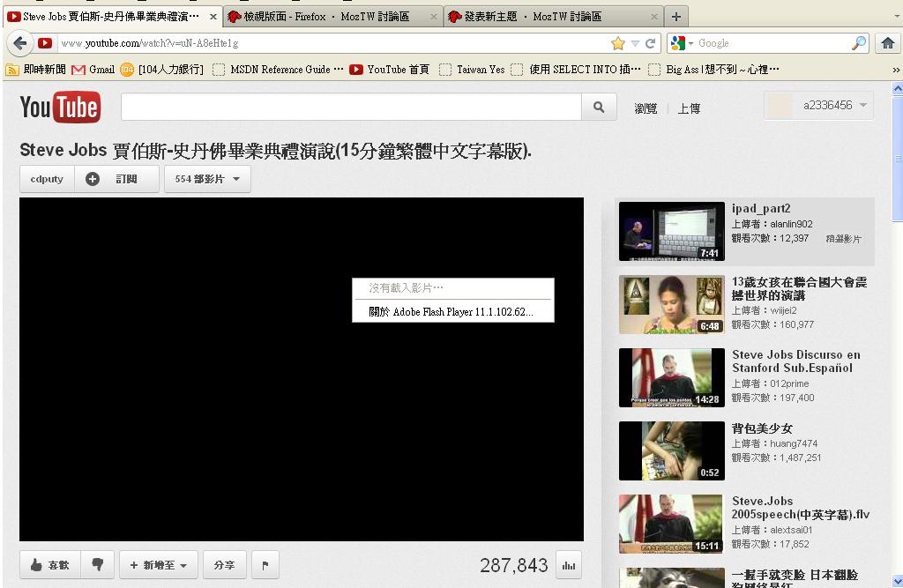Go to the Firefox home page icon
903x588 pixels.
tap(887, 43)
